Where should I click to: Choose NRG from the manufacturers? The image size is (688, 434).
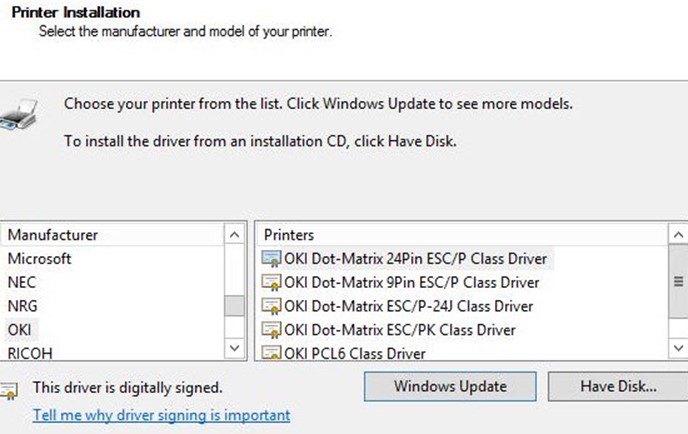(x=23, y=306)
